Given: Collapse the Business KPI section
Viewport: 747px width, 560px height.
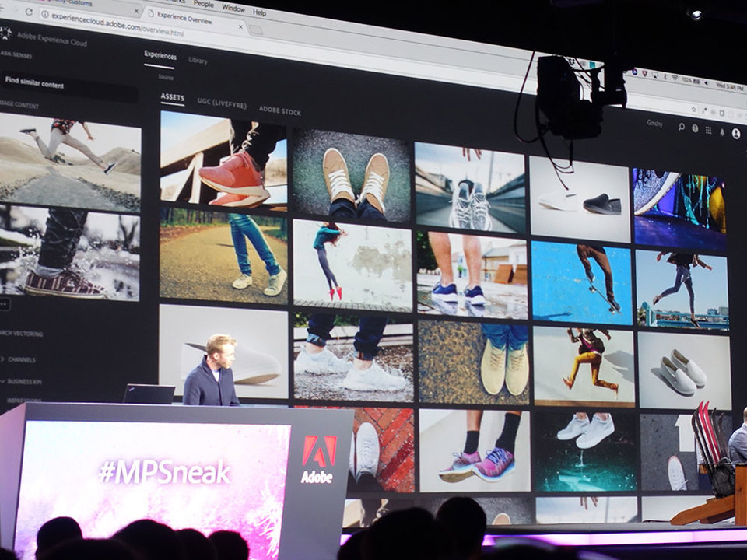Looking at the screenshot, I should [22, 381].
